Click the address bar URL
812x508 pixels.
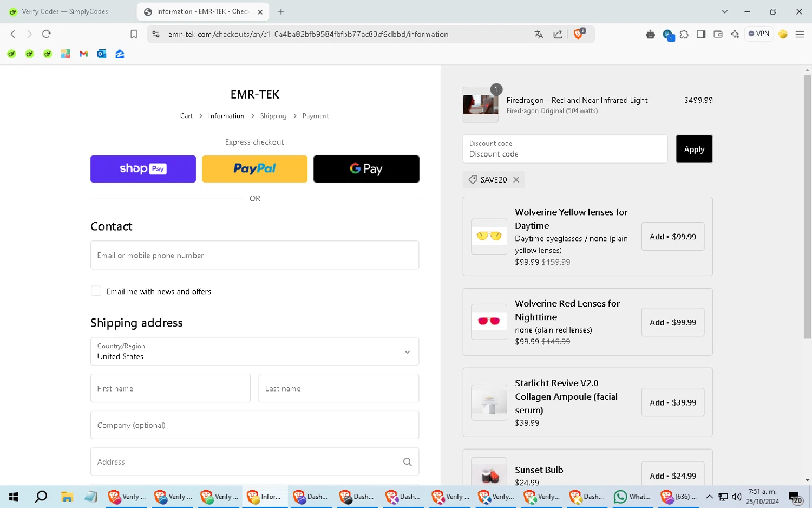308,34
